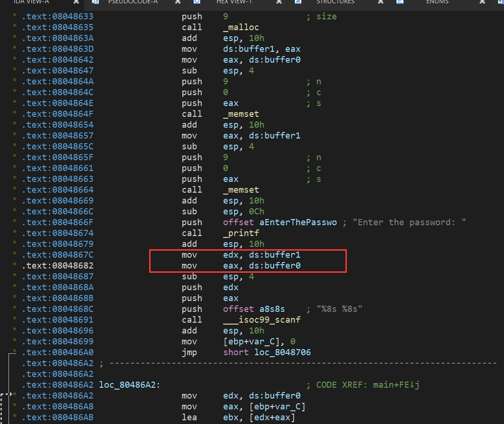This screenshot has width=504, height=424.
Task: Select address .text:08048642
Action: 57,60
